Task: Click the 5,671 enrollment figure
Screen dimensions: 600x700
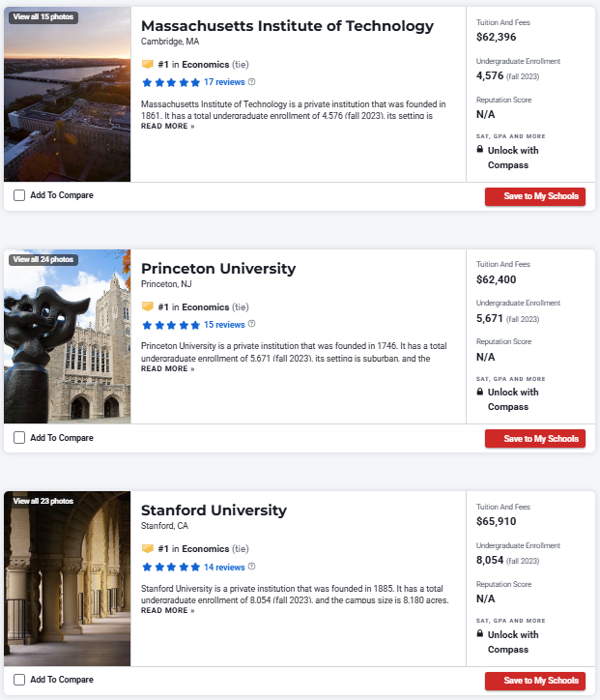Action: pyautogui.click(x=490, y=318)
